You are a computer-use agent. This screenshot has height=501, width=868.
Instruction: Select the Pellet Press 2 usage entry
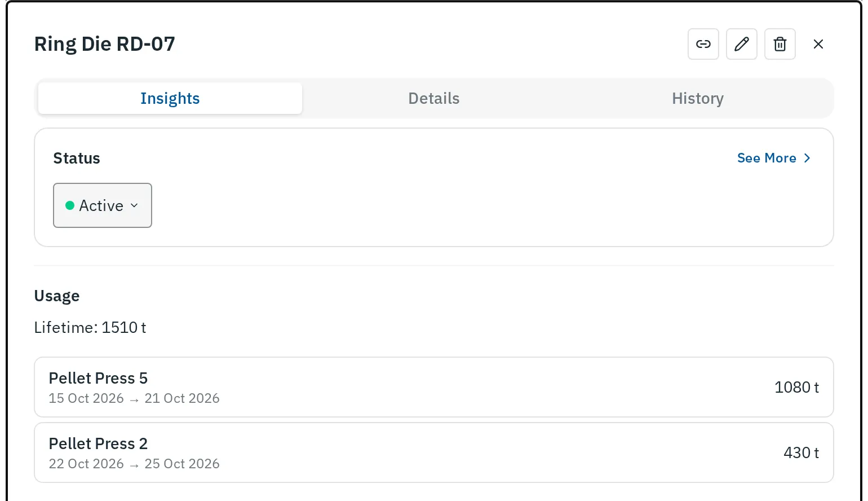(x=434, y=452)
